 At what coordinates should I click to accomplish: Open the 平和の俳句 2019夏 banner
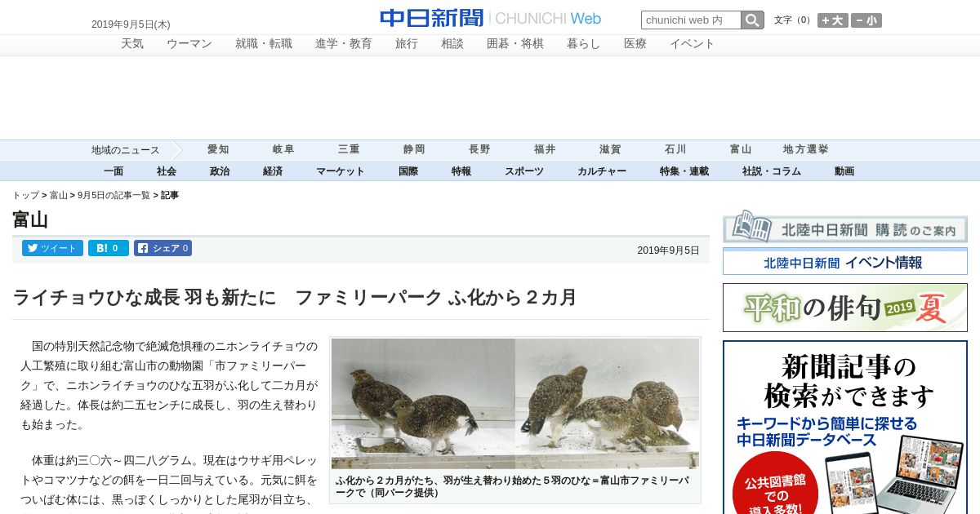pos(845,308)
